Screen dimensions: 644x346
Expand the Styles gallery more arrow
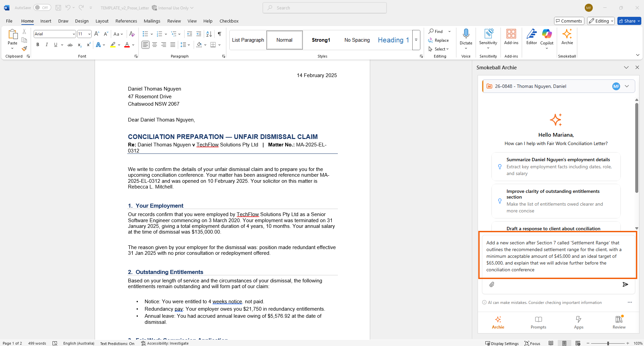tap(416, 40)
